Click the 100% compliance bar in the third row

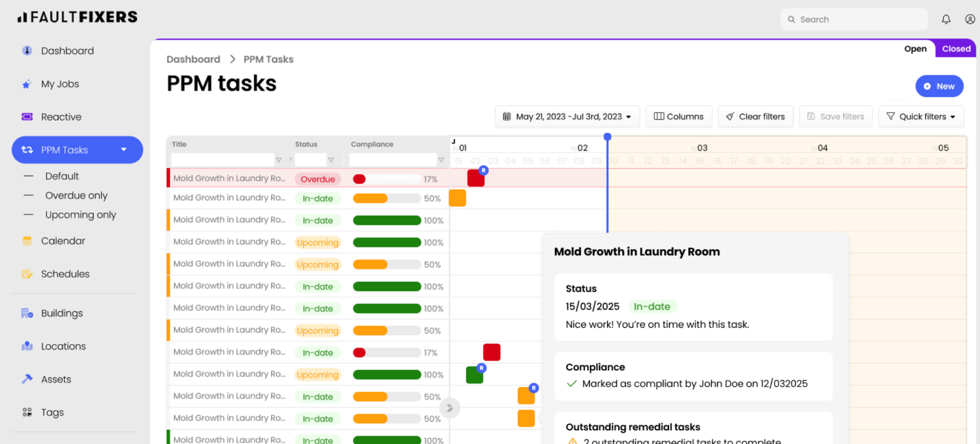[387, 220]
